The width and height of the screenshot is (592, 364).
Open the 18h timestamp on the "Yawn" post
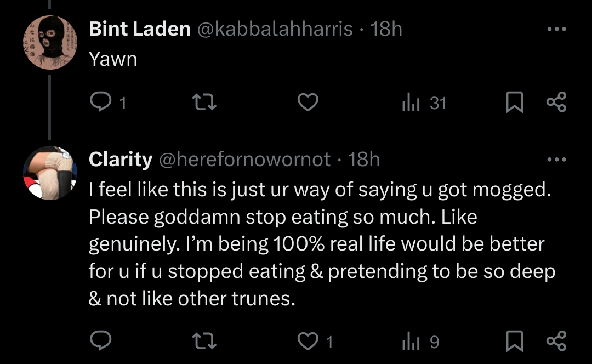(x=386, y=29)
